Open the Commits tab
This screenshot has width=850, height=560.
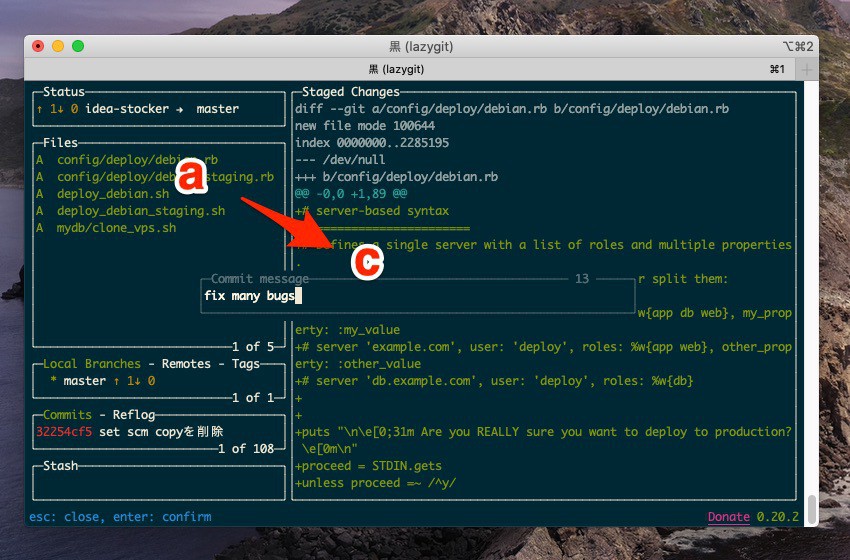point(67,415)
